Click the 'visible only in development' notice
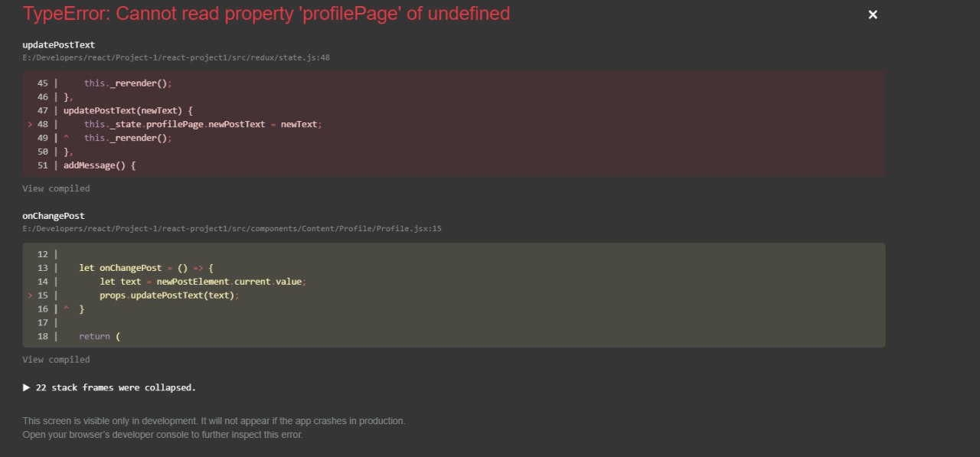 click(214, 421)
